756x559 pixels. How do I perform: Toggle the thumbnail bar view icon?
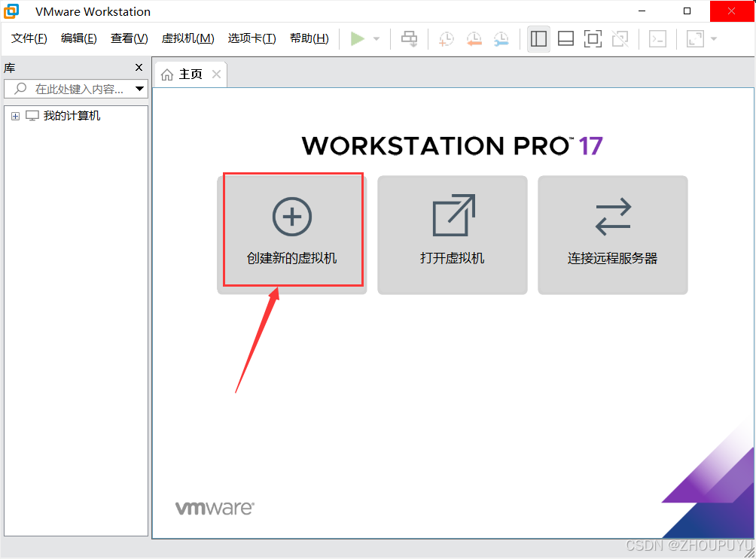(x=565, y=38)
